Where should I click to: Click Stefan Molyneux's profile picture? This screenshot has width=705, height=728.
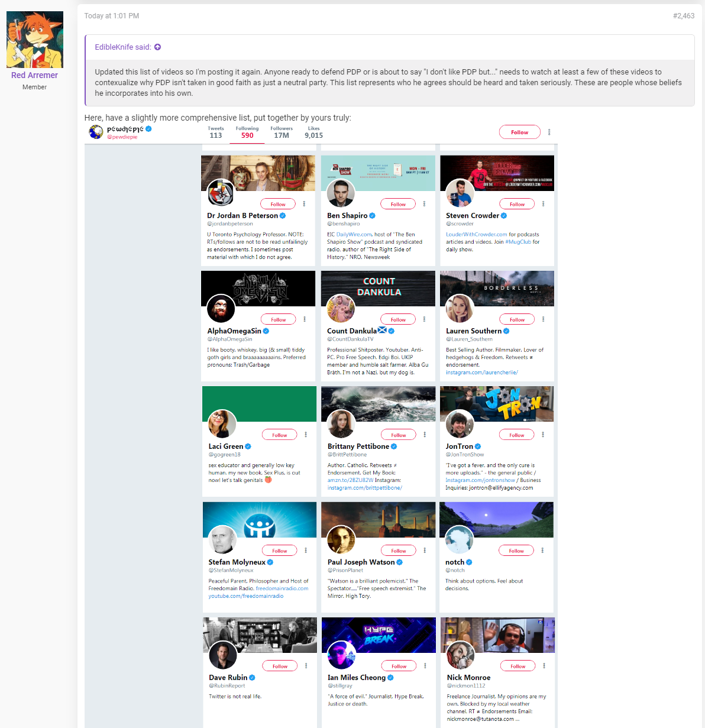(222, 539)
